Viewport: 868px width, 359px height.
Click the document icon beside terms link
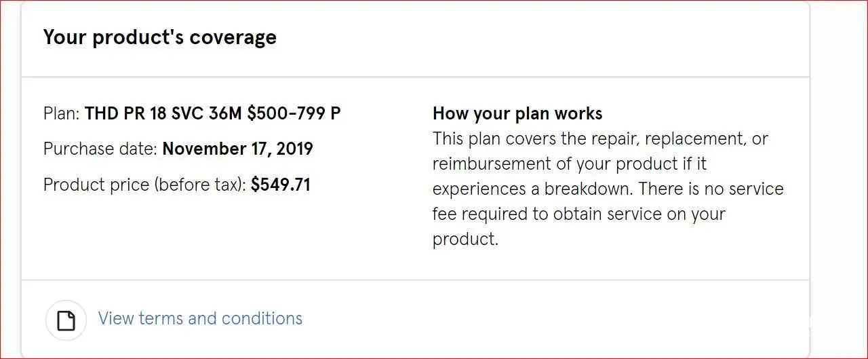tap(66, 320)
